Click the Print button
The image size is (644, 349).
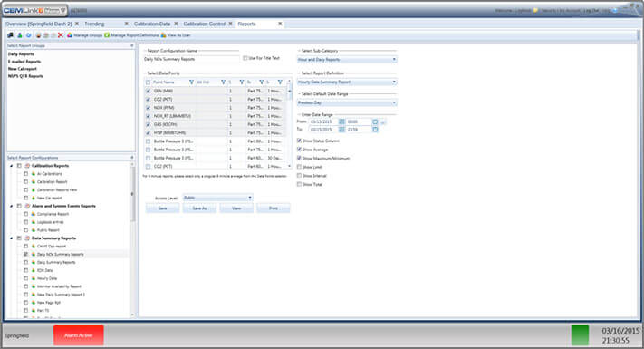pos(274,208)
